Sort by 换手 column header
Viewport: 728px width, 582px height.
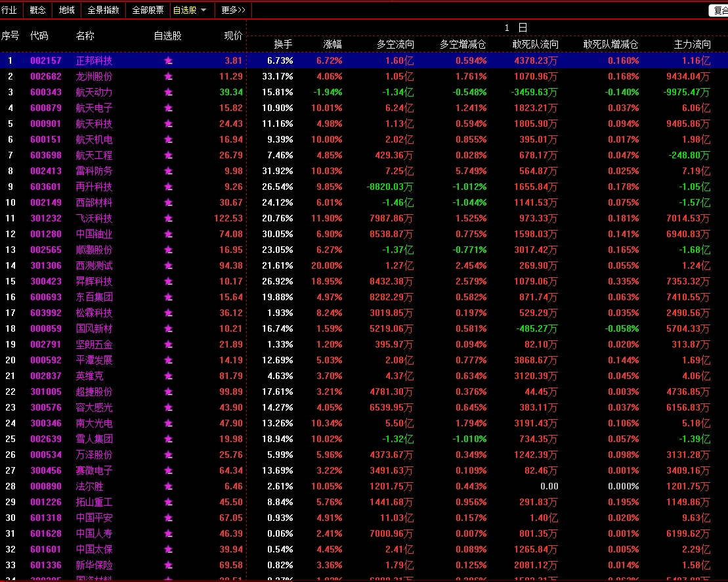coord(283,44)
